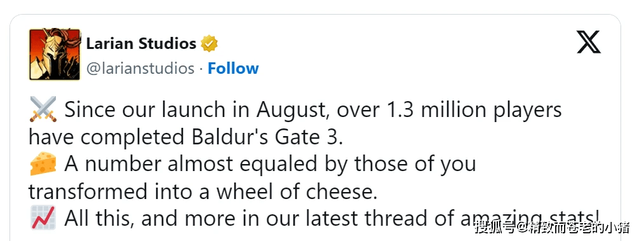
Task: Click the cheese wedge emoji
Action: [x=43, y=165]
